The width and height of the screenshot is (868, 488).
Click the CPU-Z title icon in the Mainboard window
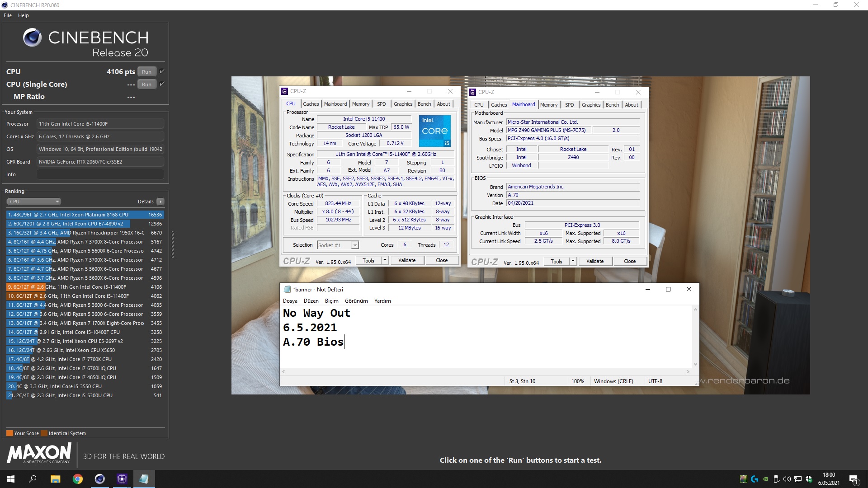point(472,92)
